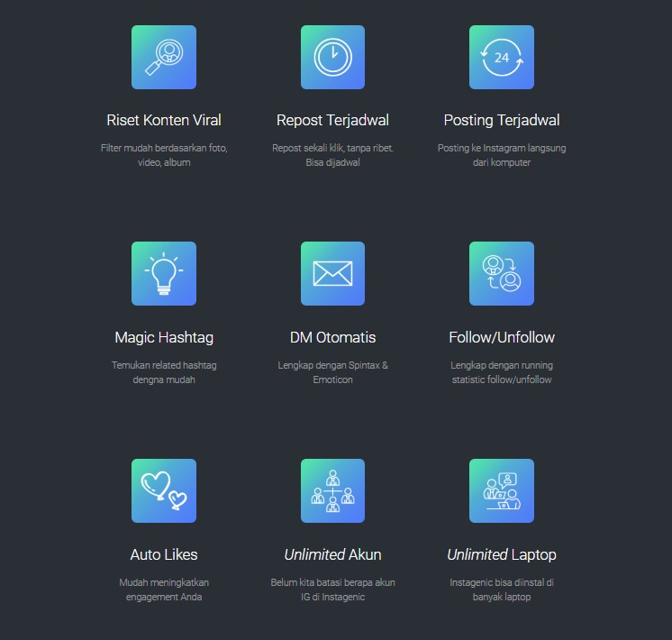
Task: Click the clock icon for Repost Terjadwal
Action: [x=332, y=57]
